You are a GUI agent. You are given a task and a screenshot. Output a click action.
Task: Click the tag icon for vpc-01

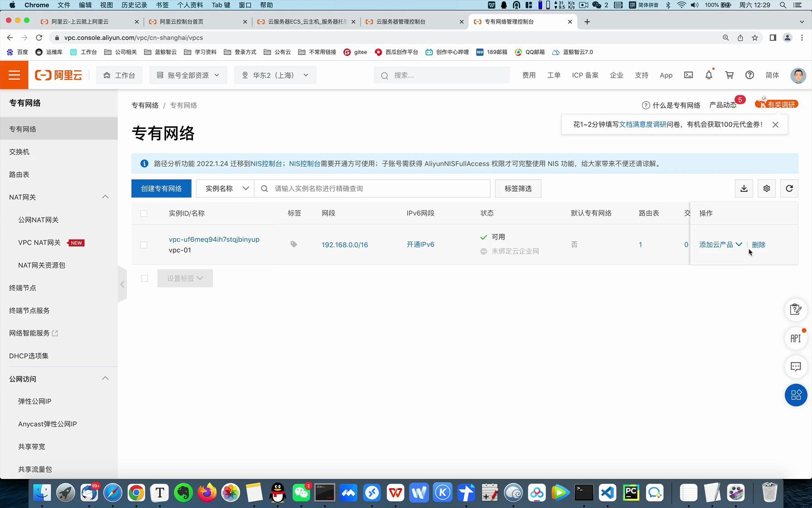point(294,244)
